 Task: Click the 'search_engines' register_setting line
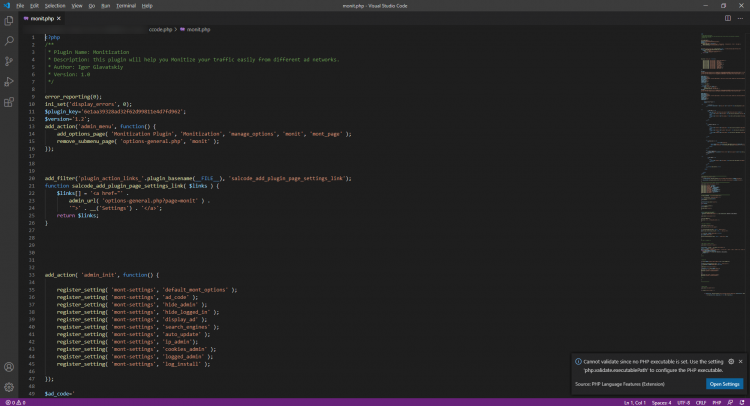pyautogui.click(x=138, y=327)
